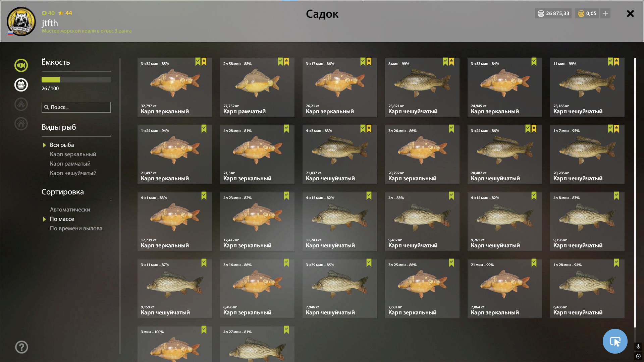The height and width of the screenshot is (362, 644).
Task: Add gold coins with plus button
Action: [x=605, y=13]
